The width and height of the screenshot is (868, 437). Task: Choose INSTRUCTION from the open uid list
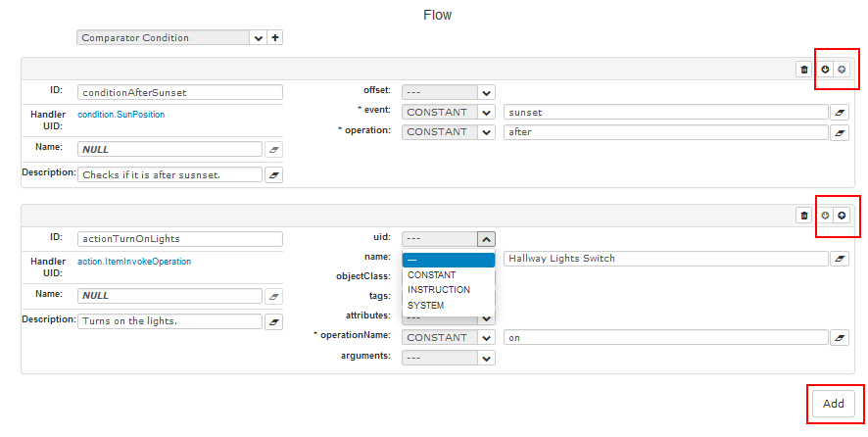point(439,290)
